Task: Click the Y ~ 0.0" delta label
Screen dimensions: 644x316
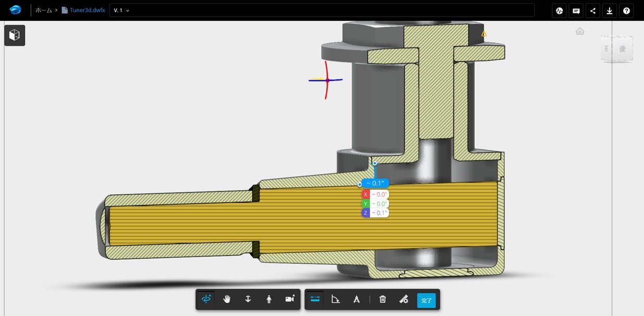Action: [x=375, y=204]
